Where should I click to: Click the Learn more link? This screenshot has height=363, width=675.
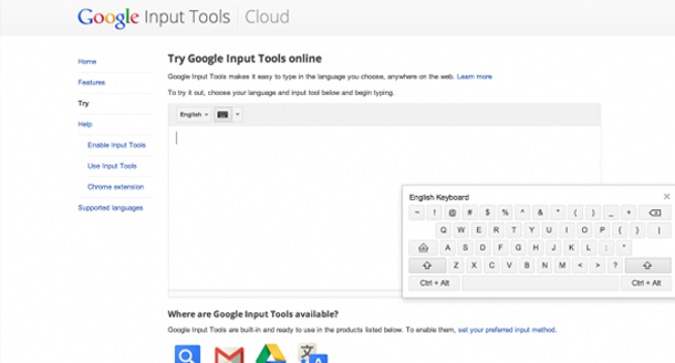click(x=474, y=77)
